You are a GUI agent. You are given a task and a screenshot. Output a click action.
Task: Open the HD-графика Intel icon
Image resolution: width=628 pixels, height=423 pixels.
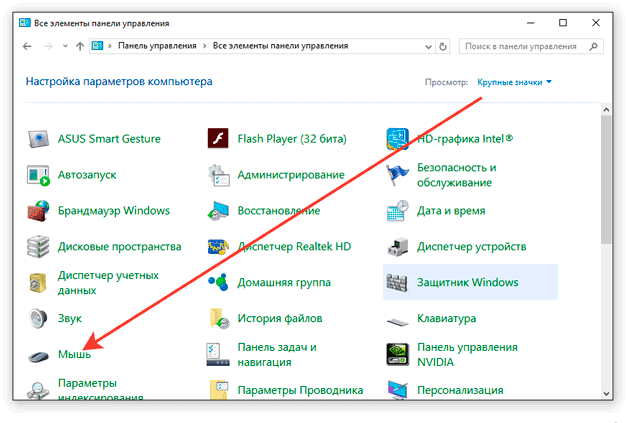pyautogui.click(x=397, y=139)
